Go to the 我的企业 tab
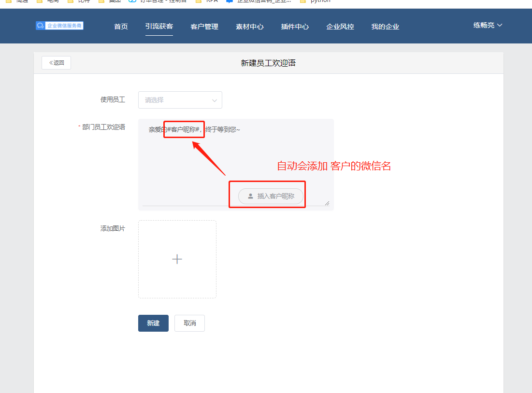 pos(385,27)
